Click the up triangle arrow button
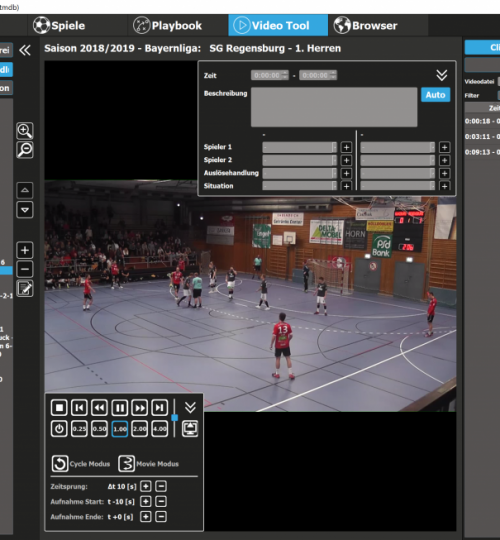The width and height of the screenshot is (500, 540). coord(25,190)
